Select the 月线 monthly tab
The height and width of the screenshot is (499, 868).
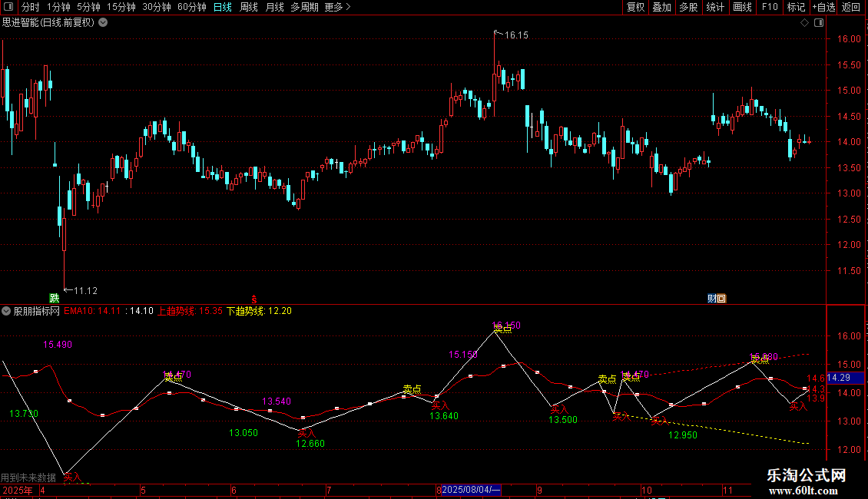pos(274,7)
